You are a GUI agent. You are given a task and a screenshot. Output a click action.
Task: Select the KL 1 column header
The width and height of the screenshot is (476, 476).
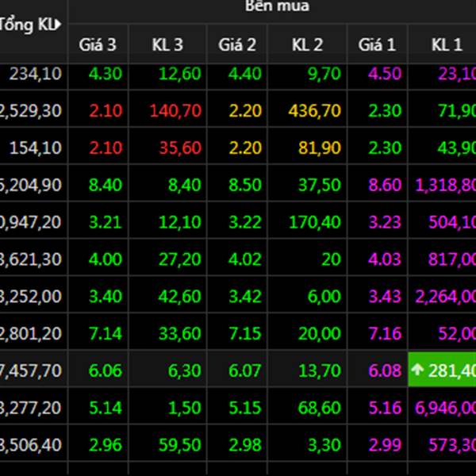coord(447,44)
